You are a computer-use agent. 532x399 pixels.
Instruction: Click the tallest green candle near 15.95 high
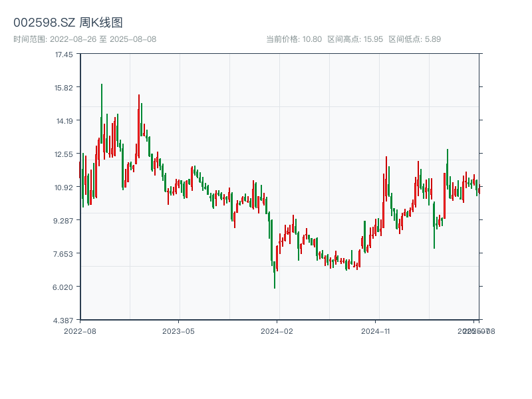[102, 114]
